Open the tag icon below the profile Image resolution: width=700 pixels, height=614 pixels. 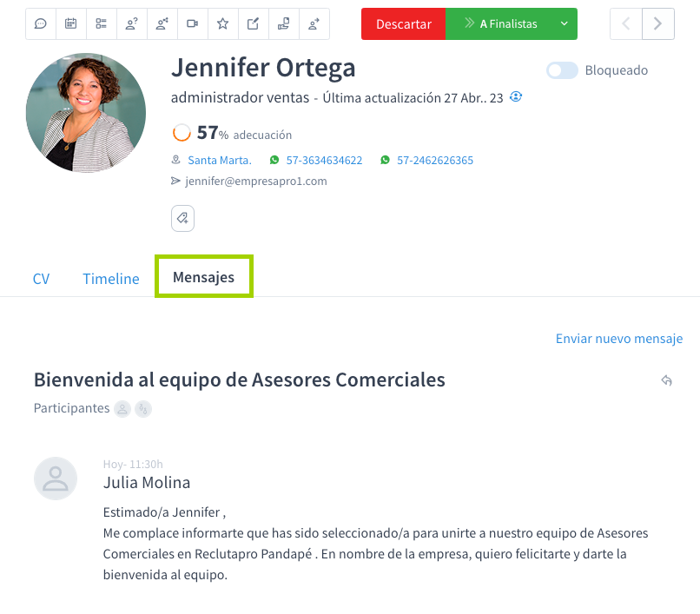point(182,218)
